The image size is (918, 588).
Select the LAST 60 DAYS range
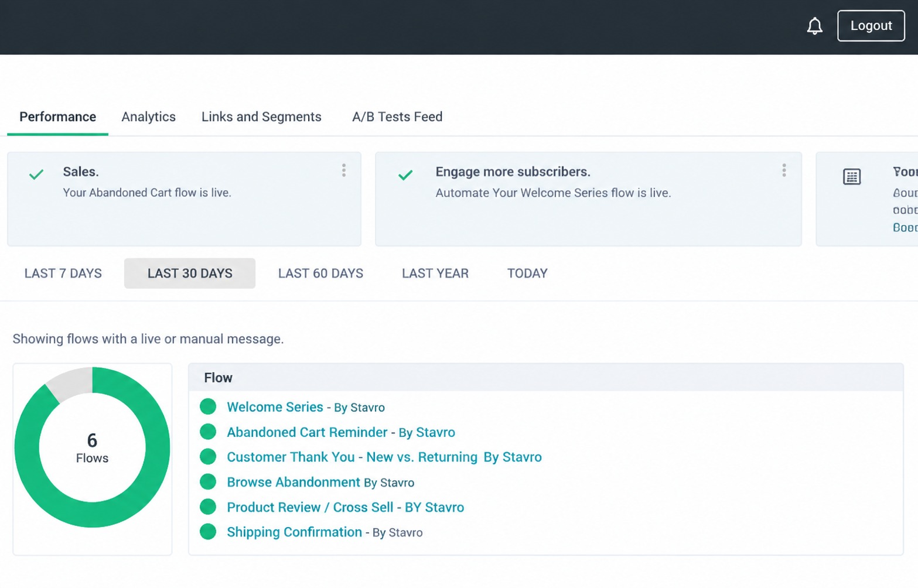point(320,274)
